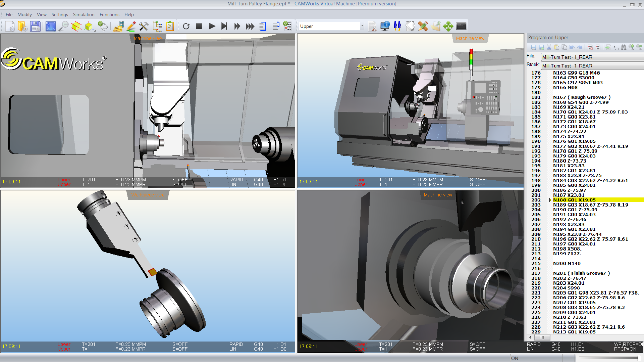This screenshot has height=362, width=644.
Task: Select line N201 ( Finish Groove7 )
Action: click(581, 273)
